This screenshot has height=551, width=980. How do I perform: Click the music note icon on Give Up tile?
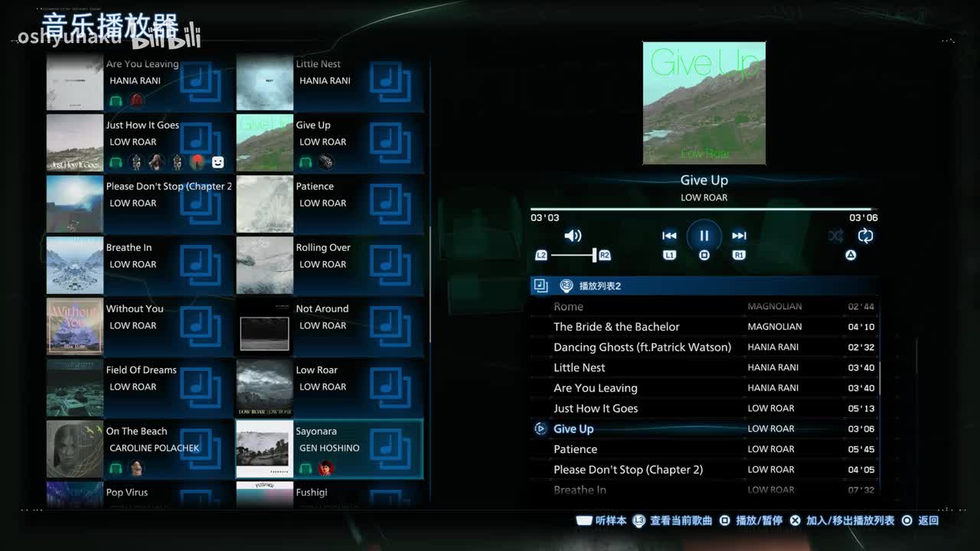[x=390, y=144]
